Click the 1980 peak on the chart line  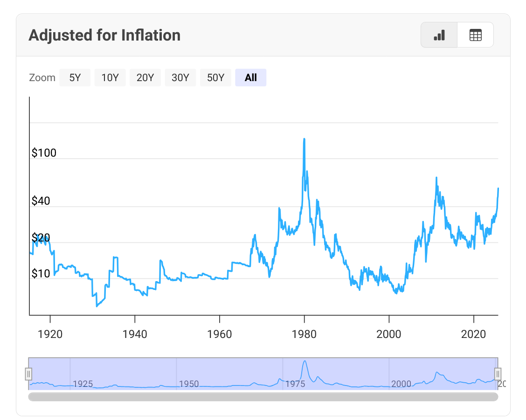tap(305, 139)
